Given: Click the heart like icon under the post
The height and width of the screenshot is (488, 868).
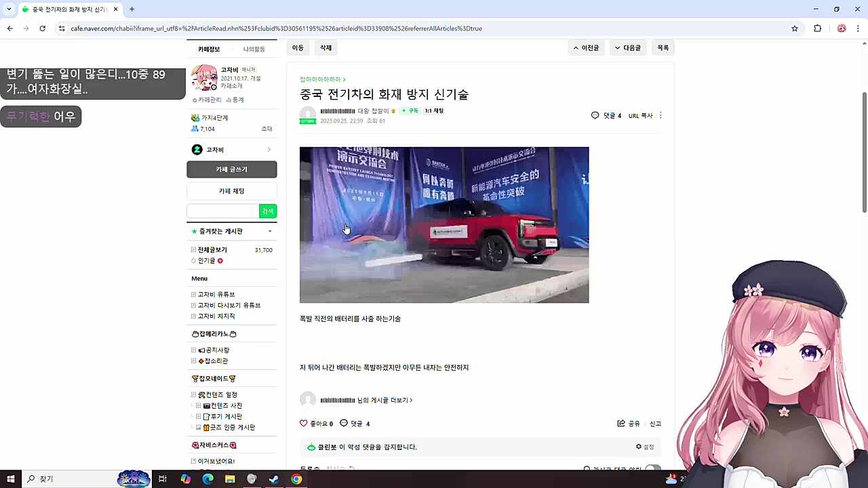Looking at the screenshot, I should coord(304,424).
